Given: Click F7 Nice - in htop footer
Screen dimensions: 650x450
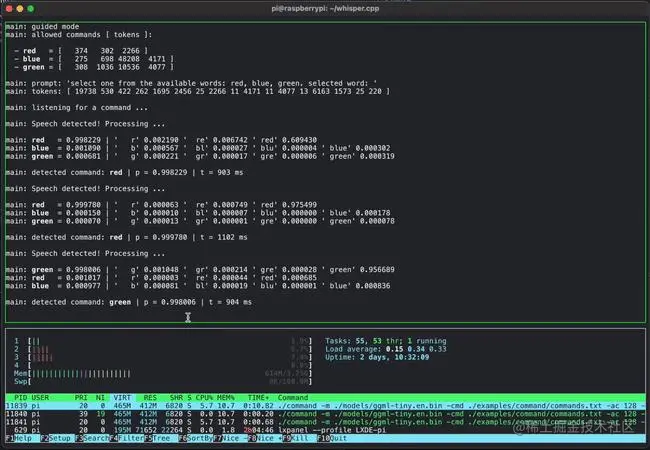Looking at the screenshot, I should tap(230, 438).
